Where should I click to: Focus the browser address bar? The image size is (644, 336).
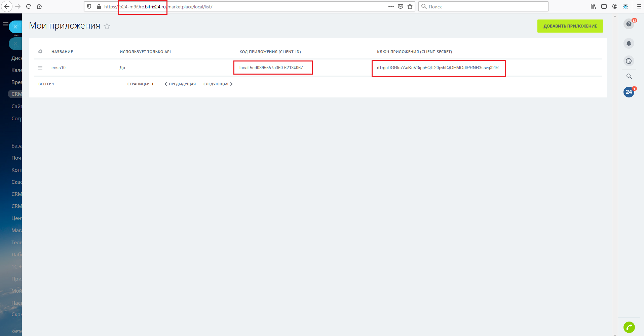pyautogui.click(x=249, y=6)
